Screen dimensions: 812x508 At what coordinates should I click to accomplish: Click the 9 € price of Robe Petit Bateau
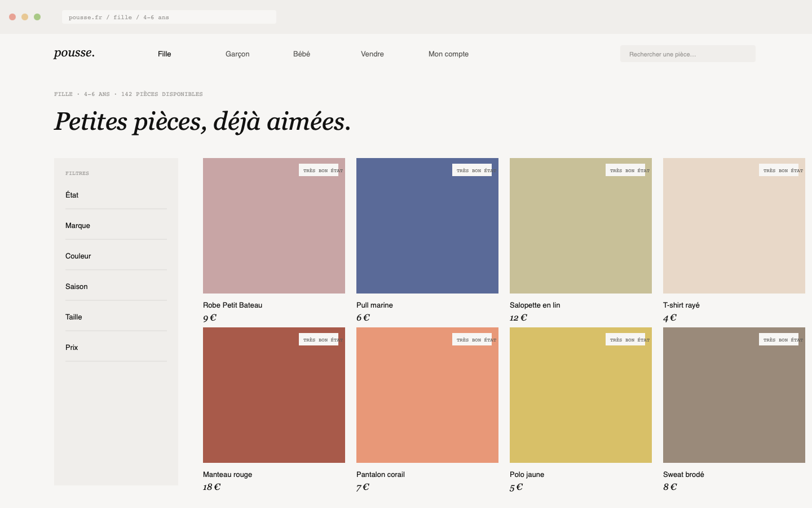tap(210, 318)
